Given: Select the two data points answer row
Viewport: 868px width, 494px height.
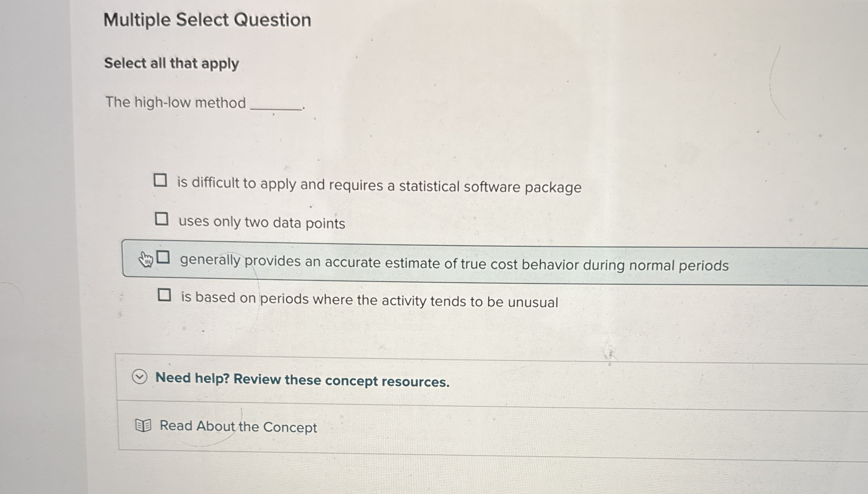Looking at the screenshot, I should 261,221.
